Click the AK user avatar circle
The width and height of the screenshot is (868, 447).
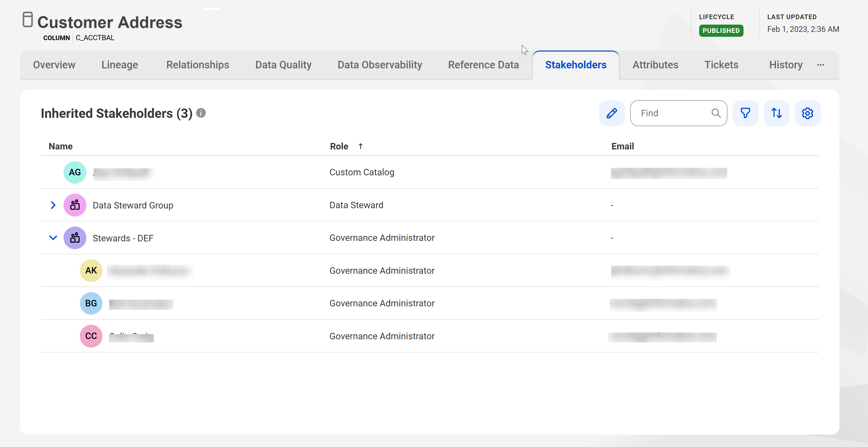[x=91, y=270]
